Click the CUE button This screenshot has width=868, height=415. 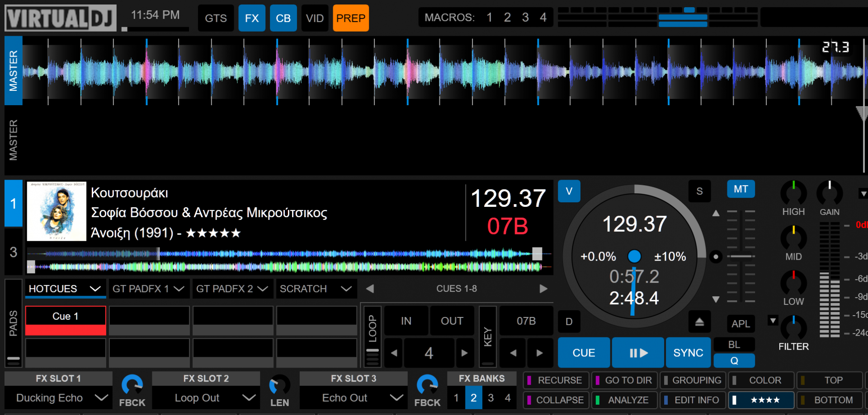[584, 353]
